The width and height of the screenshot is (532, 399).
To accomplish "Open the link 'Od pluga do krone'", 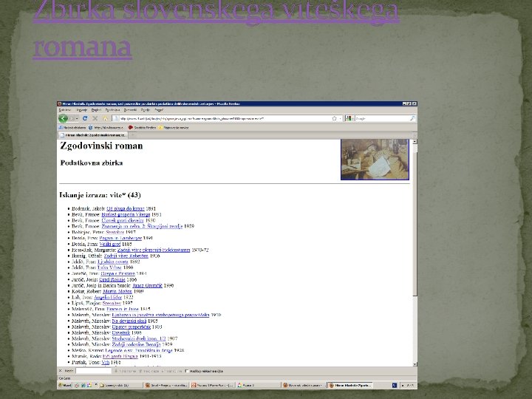I will coord(125,208).
